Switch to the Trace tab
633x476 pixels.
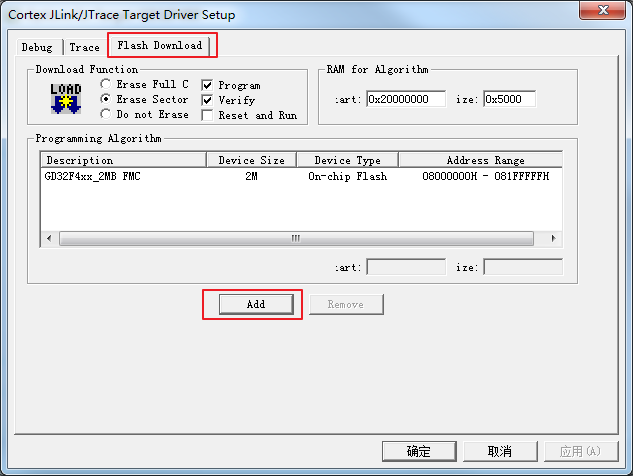click(84, 47)
